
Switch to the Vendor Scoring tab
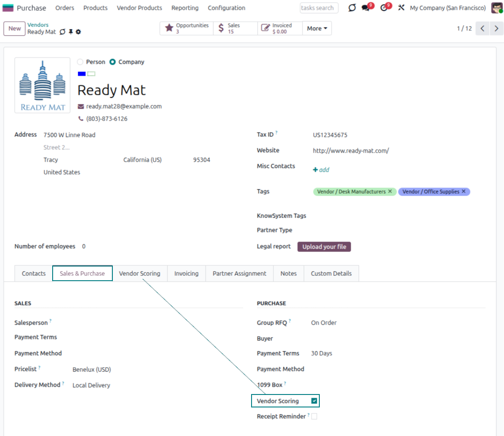[139, 274]
